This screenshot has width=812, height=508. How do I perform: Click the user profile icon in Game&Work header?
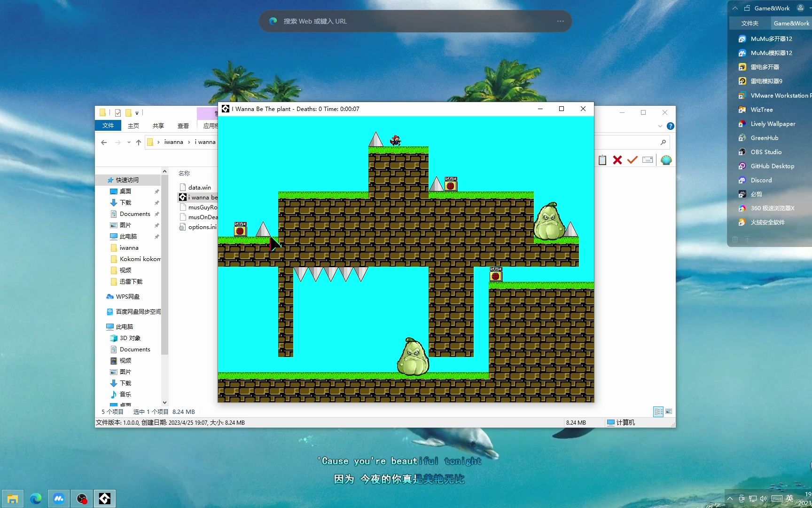[800, 8]
